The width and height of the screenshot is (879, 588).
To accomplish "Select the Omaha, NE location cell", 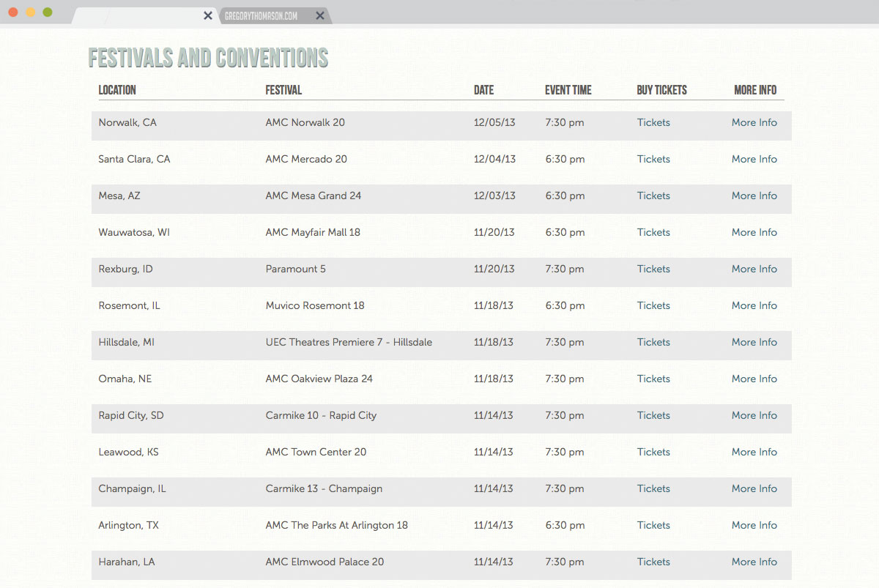I will [x=125, y=379].
